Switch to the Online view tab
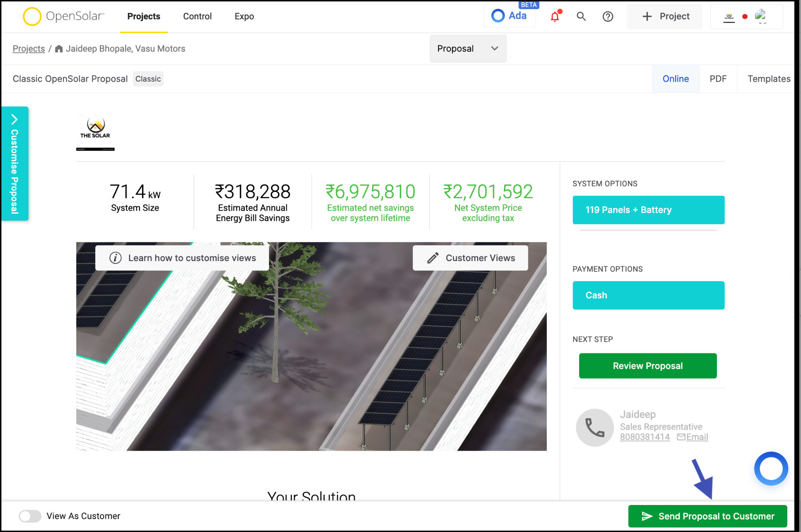801x532 pixels. coord(675,79)
